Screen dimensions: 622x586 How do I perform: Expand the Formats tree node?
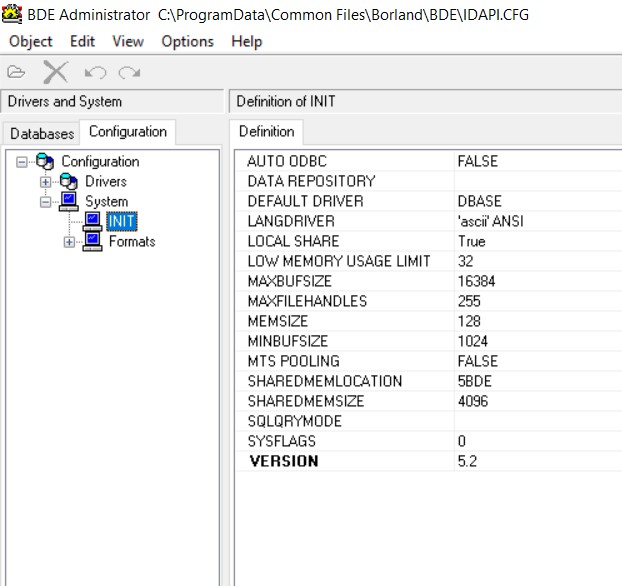click(69, 242)
